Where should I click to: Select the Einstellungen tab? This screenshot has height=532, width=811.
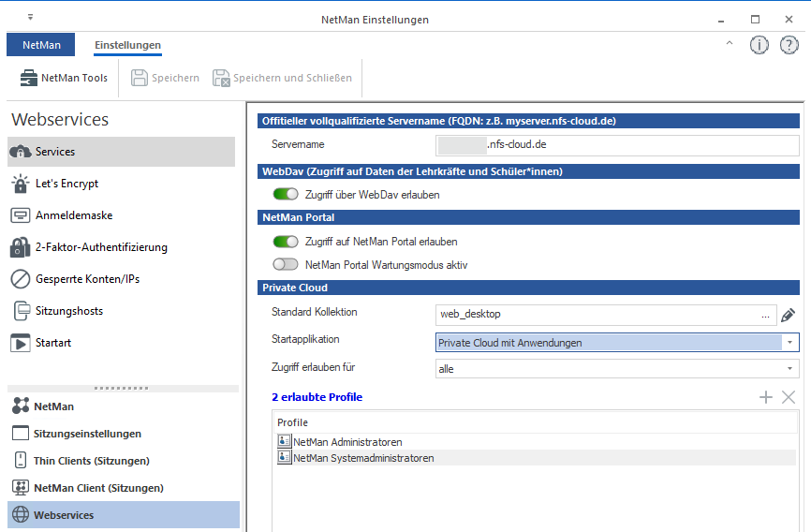[x=127, y=45]
